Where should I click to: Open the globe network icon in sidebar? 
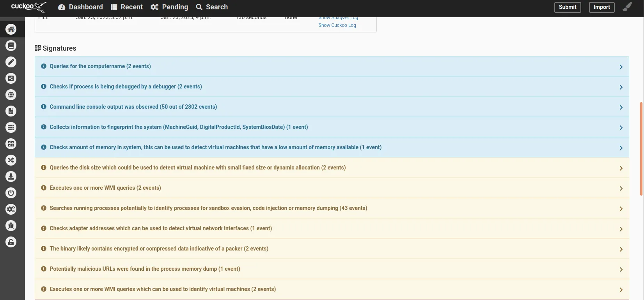(x=11, y=95)
